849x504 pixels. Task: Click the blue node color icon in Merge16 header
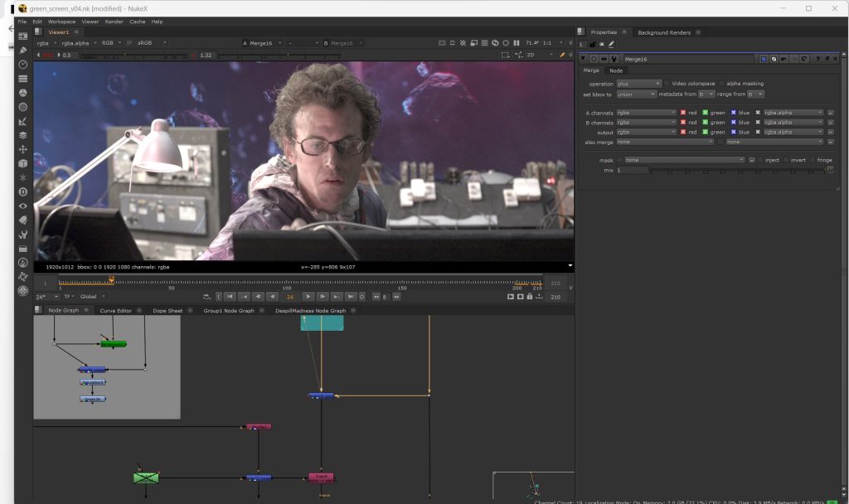click(x=764, y=59)
